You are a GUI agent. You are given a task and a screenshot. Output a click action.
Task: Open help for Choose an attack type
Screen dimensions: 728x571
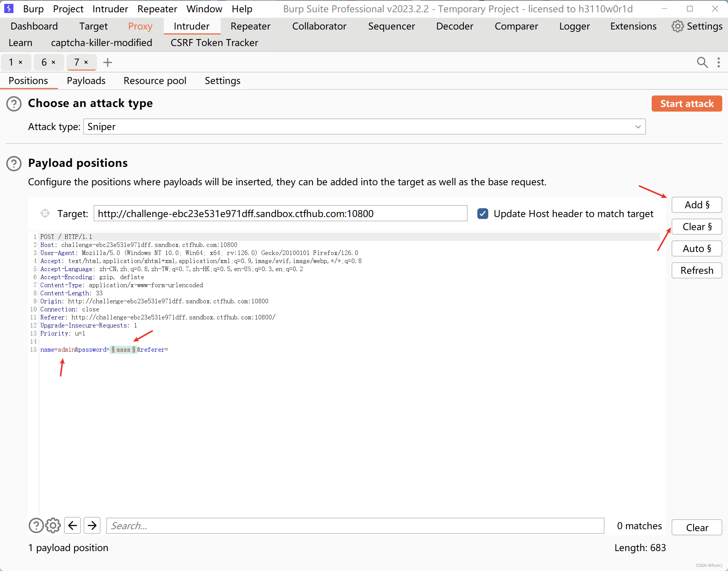pyautogui.click(x=14, y=104)
